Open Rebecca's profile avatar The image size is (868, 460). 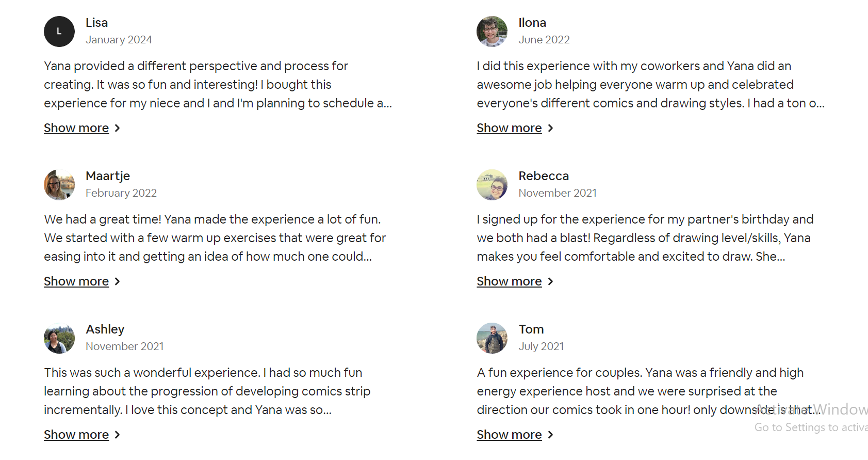pos(492,185)
